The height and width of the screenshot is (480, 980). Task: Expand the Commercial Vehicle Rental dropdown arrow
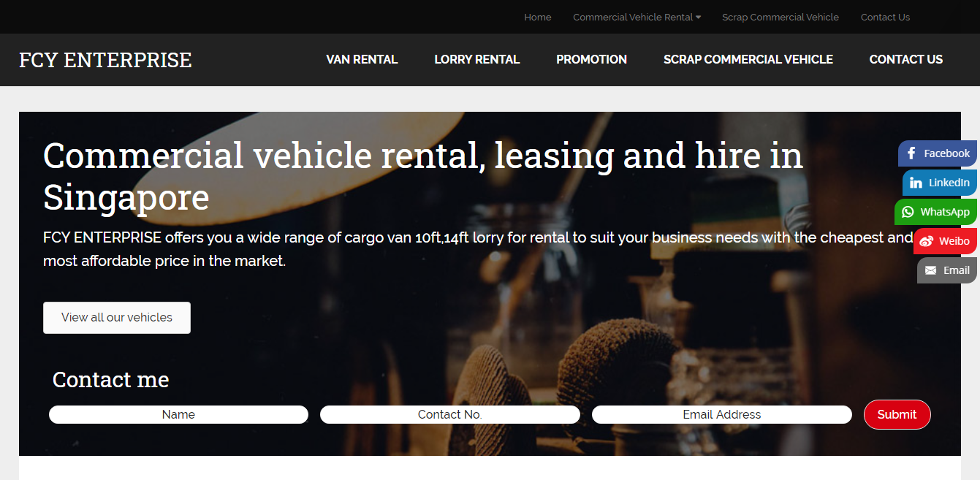click(698, 17)
